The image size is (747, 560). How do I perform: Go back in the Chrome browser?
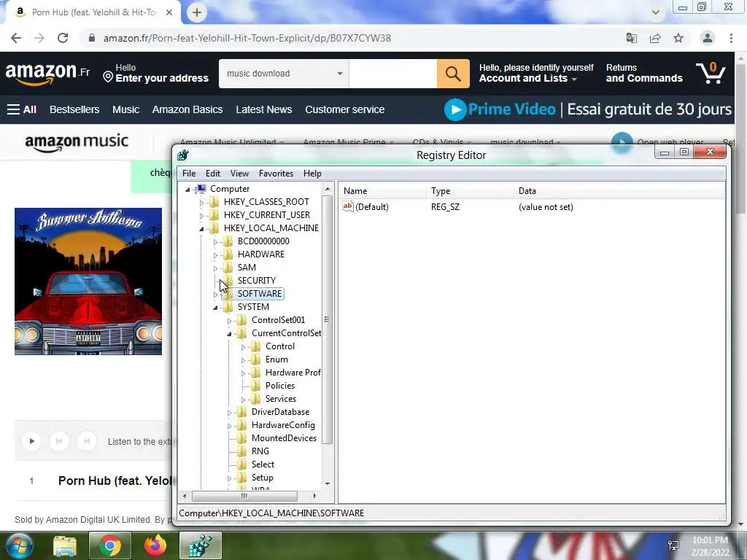pyautogui.click(x=16, y=38)
